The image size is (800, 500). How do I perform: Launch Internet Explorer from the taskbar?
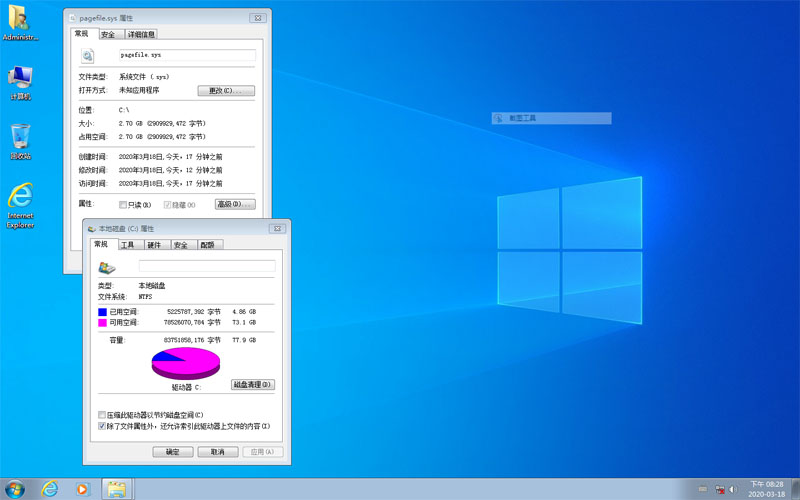pos(49,489)
